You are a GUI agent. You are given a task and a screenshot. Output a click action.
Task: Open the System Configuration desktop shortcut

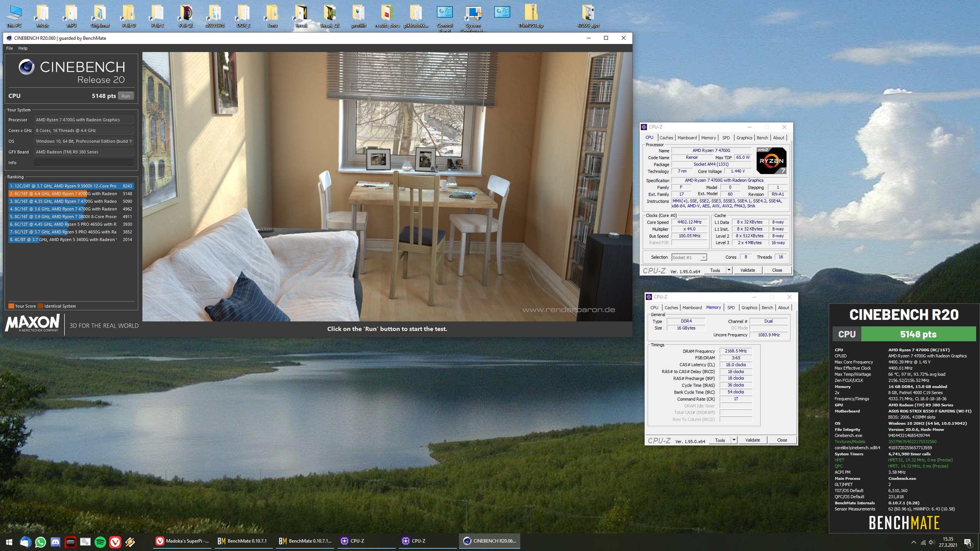click(473, 18)
